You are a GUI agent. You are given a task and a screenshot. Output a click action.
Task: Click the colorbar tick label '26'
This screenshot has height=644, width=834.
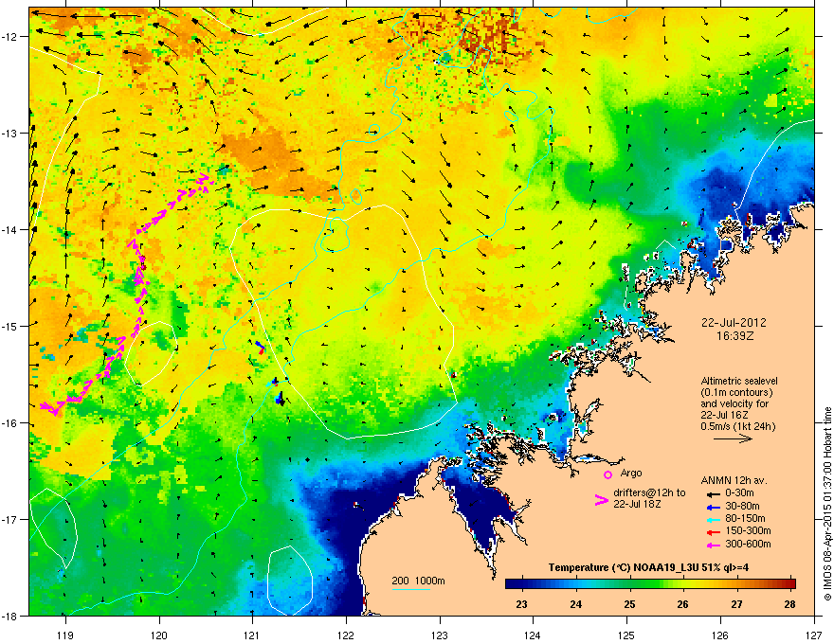click(x=683, y=604)
